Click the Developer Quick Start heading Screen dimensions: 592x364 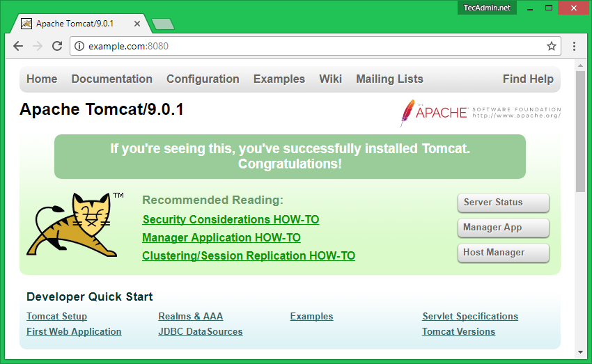(89, 297)
